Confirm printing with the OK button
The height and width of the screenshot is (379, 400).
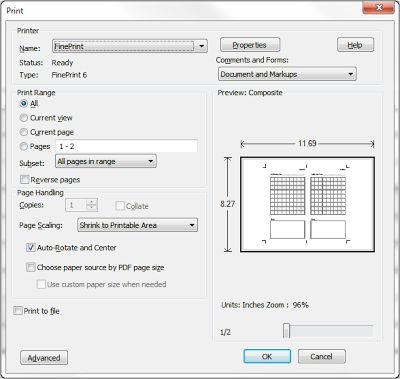267,356
